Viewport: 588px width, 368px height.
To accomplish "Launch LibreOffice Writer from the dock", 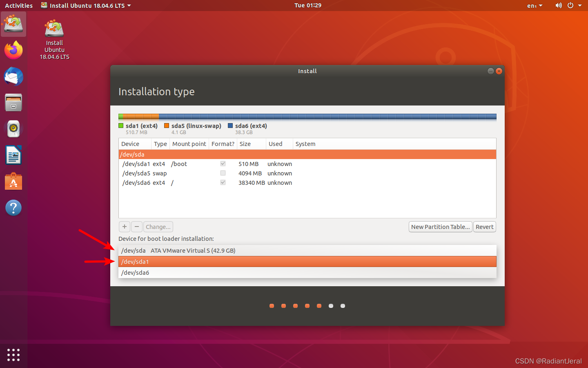I will pyautogui.click(x=13, y=155).
